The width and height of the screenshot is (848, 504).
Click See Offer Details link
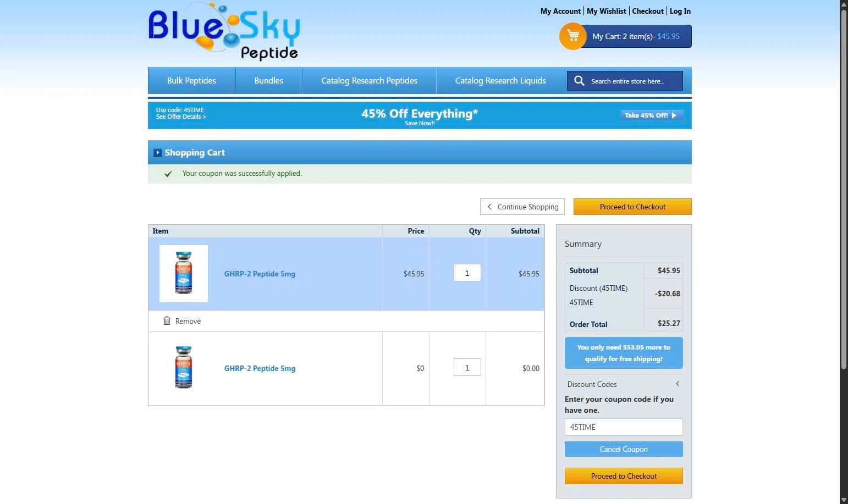(181, 117)
